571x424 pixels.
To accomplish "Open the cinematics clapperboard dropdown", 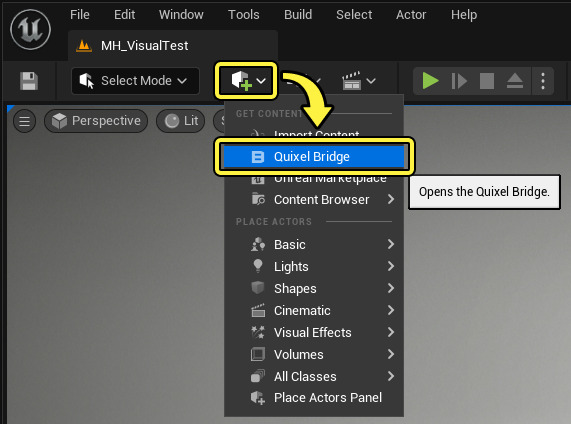I will click(x=358, y=81).
